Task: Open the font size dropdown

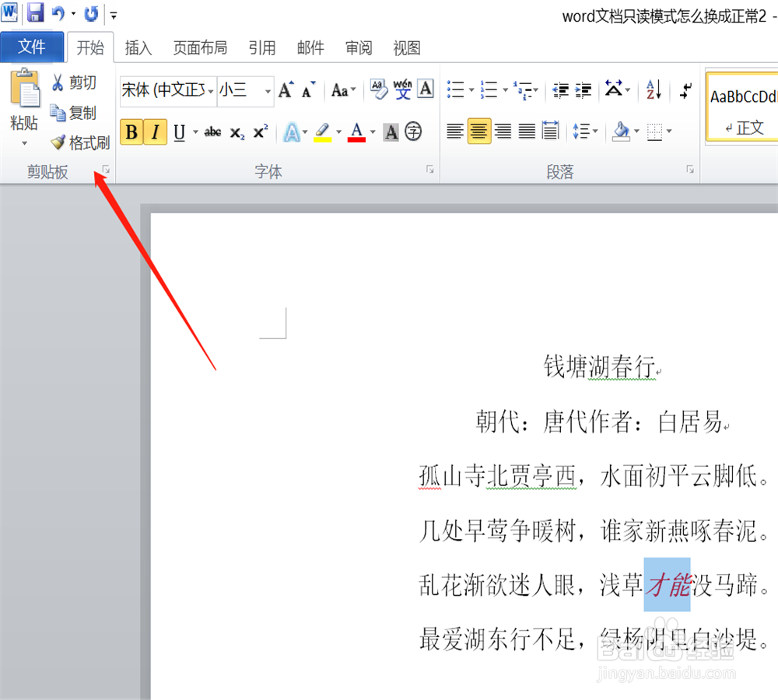Action: tap(267, 91)
